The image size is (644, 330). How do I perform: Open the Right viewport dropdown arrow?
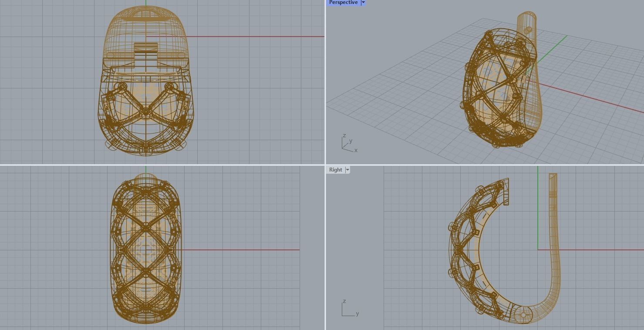coord(347,170)
